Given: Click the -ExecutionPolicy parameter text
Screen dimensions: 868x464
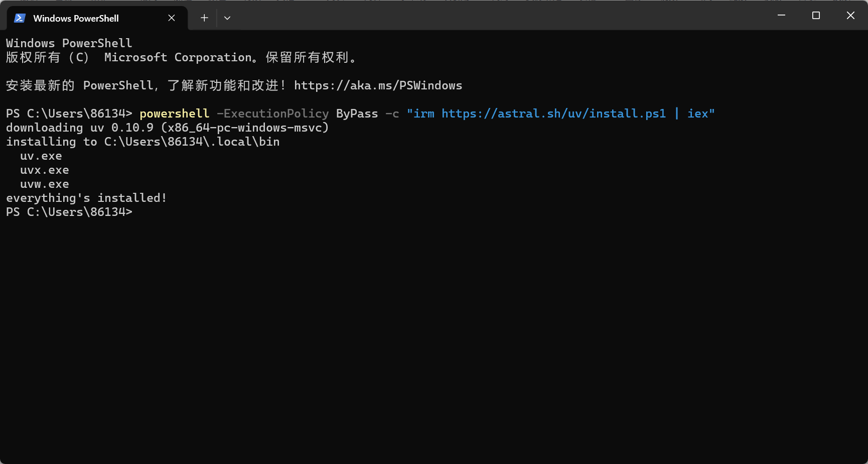Looking at the screenshot, I should tap(272, 113).
